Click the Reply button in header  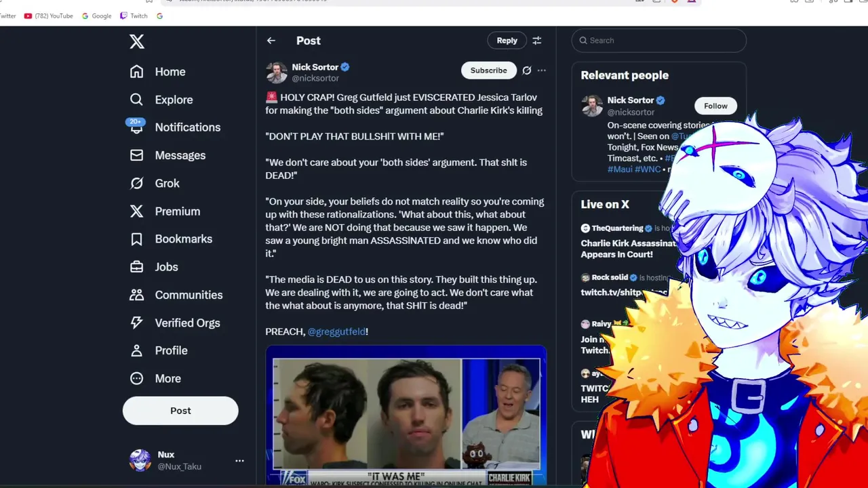[507, 41]
